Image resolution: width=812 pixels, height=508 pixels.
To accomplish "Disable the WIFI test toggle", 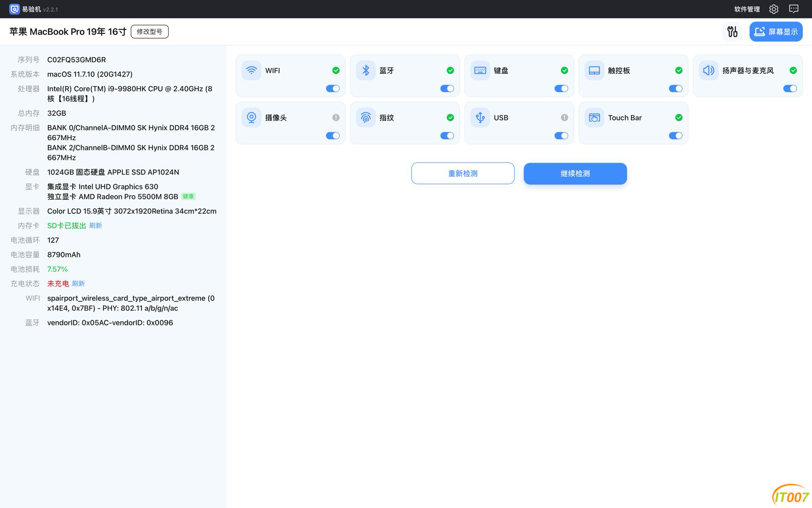I will pyautogui.click(x=333, y=88).
